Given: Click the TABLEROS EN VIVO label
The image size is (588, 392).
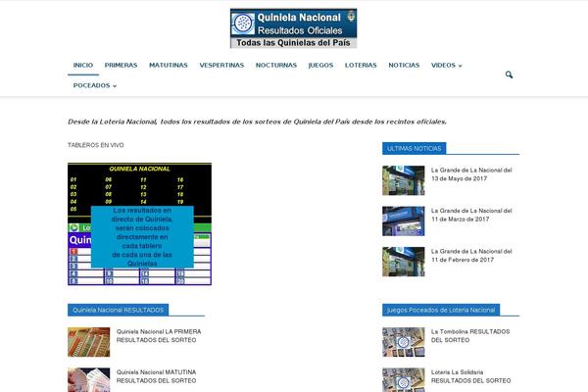Looking at the screenshot, I should coord(96,145).
